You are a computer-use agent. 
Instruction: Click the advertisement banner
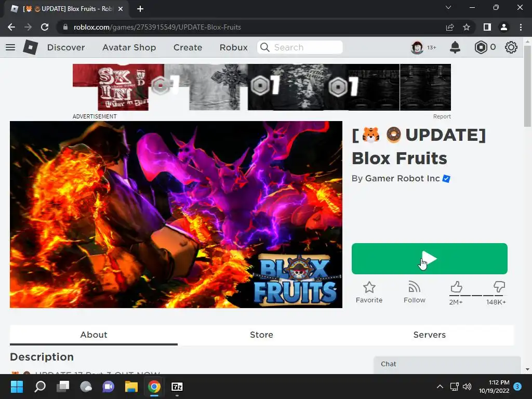tap(262, 87)
